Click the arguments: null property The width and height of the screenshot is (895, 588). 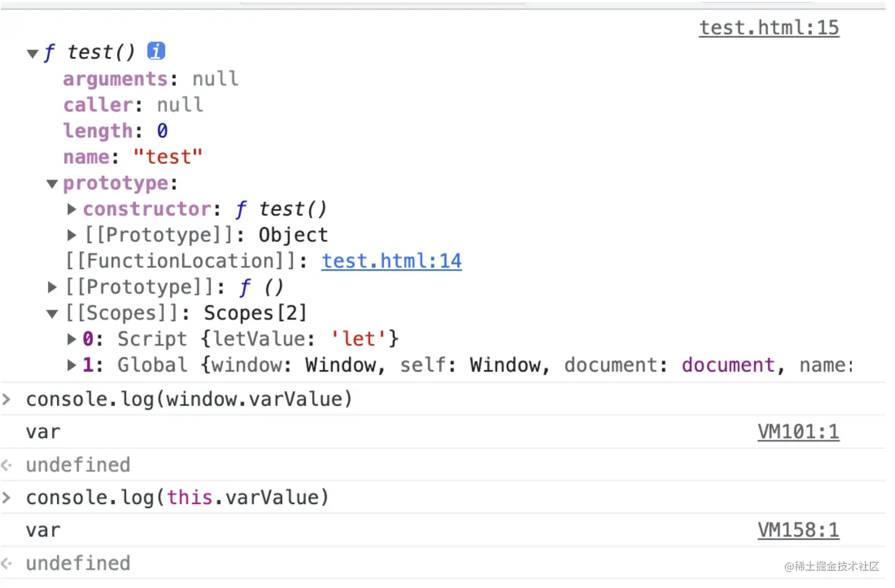coord(150,79)
